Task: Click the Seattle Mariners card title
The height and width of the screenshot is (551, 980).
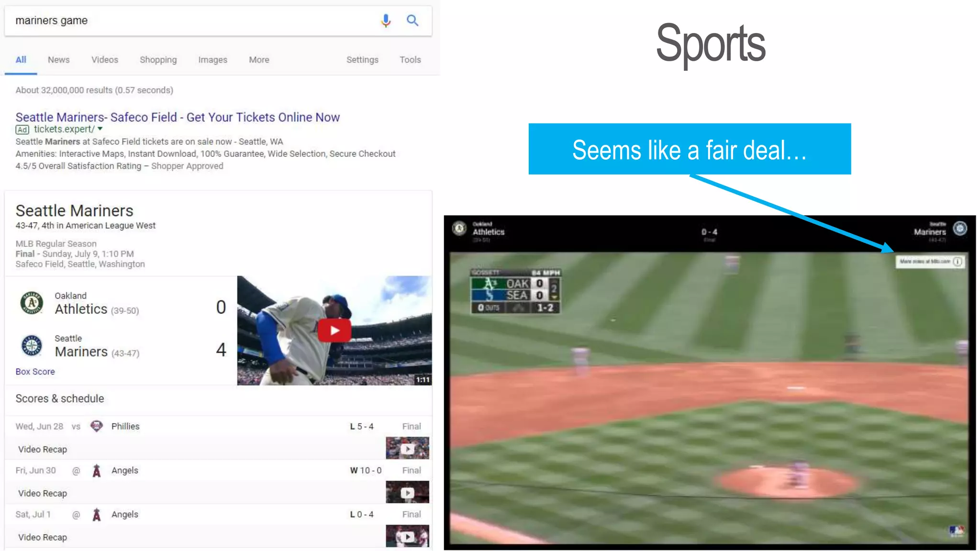Action: 74,211
